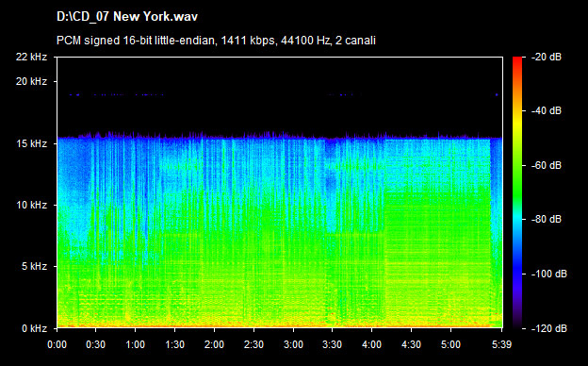Click the 10 kHz frequency axis label

point(31,205)
